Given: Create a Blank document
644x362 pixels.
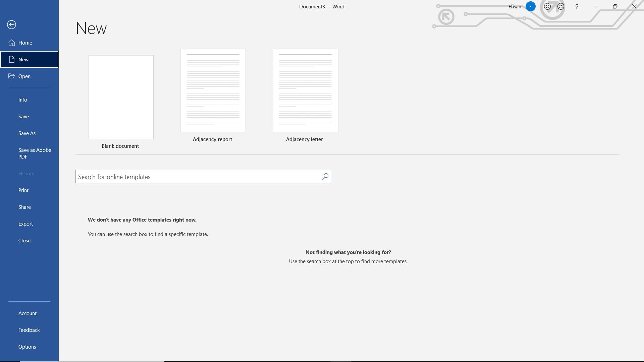Looking at the screenshot, I should pyautogui.click(x=121, y=97).
